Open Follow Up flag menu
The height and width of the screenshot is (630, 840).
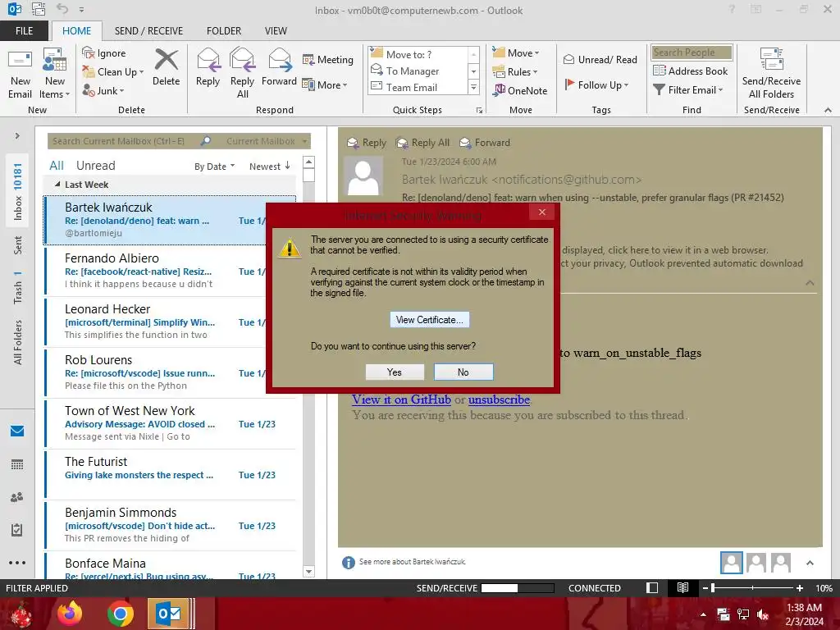(x=597, y=84)
